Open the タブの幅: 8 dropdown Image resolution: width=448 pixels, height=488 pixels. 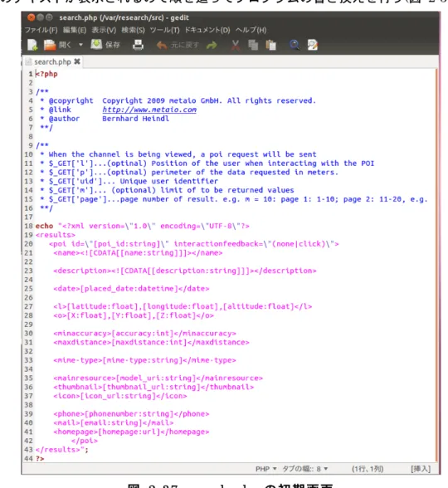tap(305, 469)
